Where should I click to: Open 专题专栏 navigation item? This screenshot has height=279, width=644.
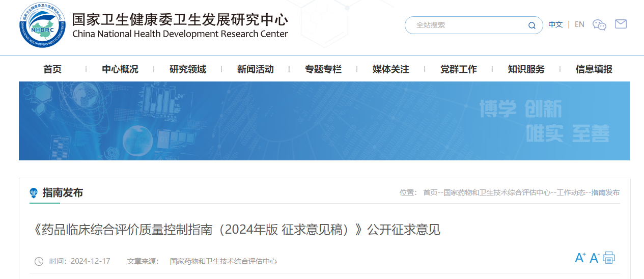tap(323, 69)
